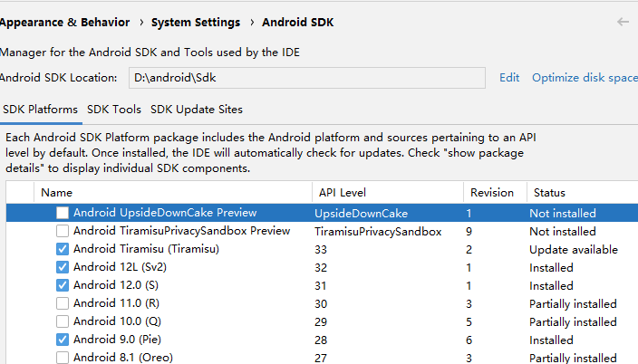Viewport: 638px width, 364px height.
Task: Click the Edit link for SDK location
Action: (x=509, y=78)
